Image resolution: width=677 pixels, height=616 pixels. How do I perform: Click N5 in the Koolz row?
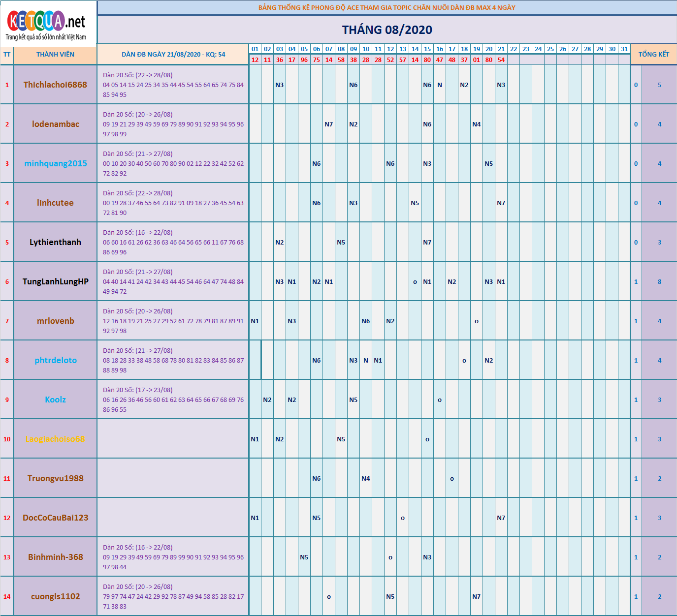point(354,400)
